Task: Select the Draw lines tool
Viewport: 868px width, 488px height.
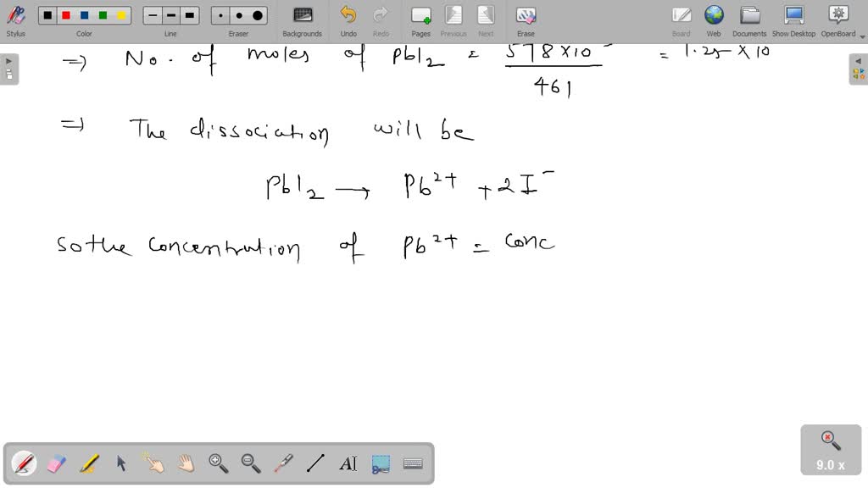Action: pos(314,463)
